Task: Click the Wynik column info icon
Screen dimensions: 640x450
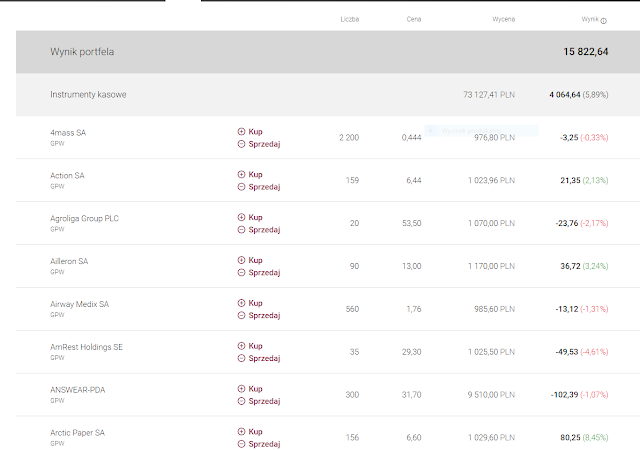Action: click(604, 21)
